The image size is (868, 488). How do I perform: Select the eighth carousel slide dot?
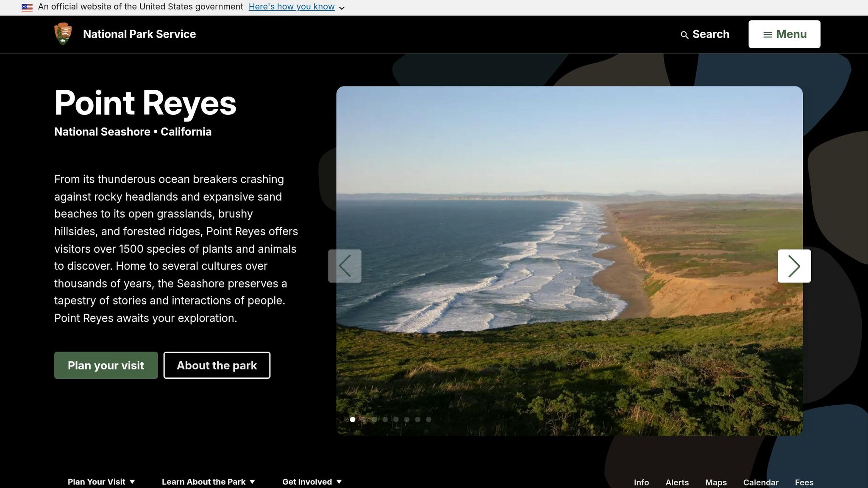pos(428,419)
